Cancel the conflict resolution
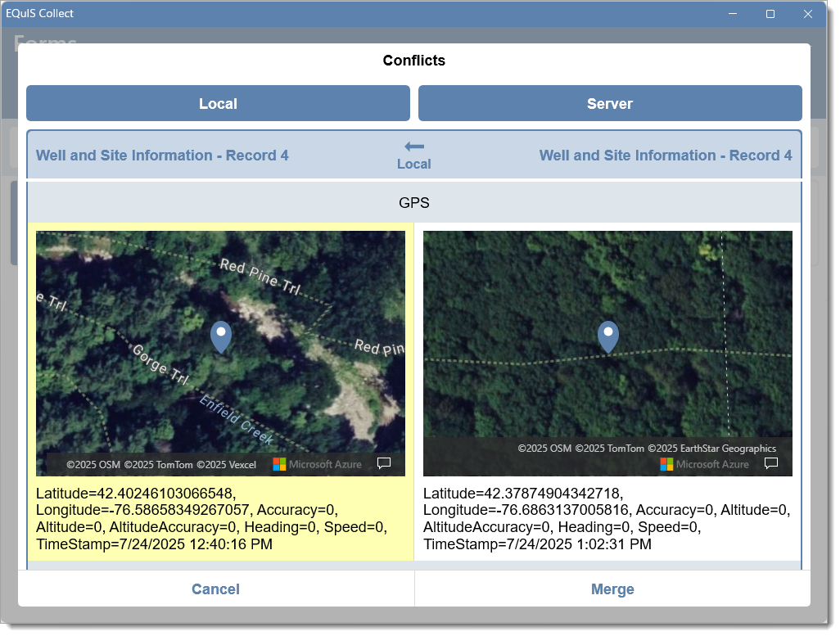840x636 pixels. click(x=216, y=589)
